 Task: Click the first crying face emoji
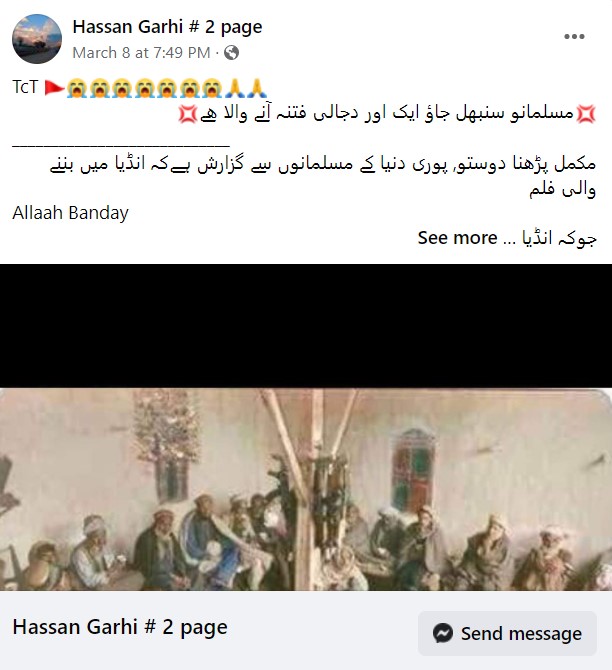[77, 88]
